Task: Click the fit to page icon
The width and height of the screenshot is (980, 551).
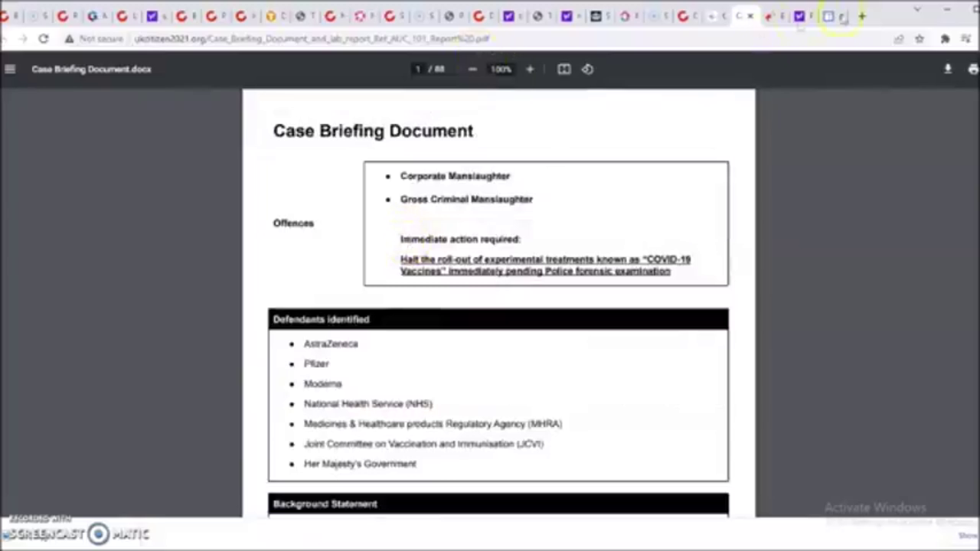Action: (x=564, y=69)
